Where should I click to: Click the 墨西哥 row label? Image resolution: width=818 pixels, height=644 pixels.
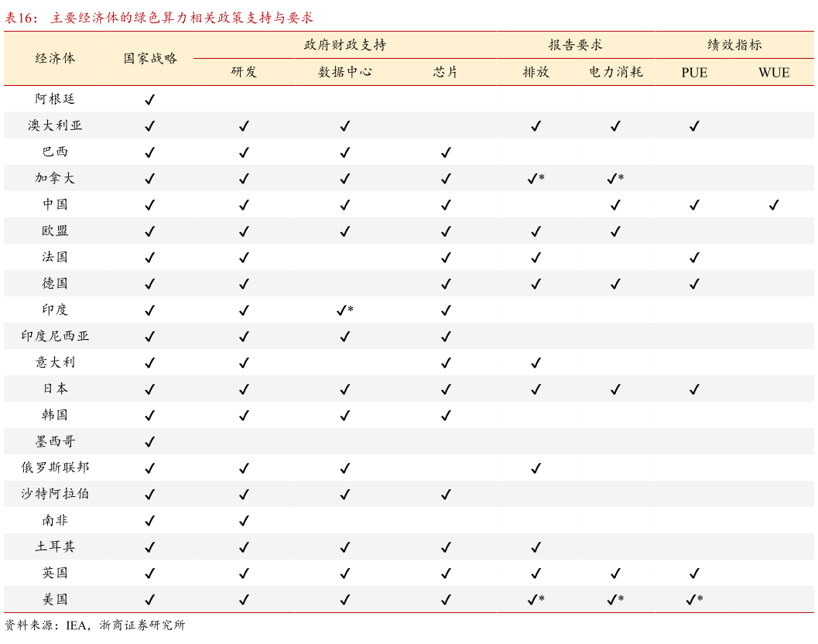55,441
